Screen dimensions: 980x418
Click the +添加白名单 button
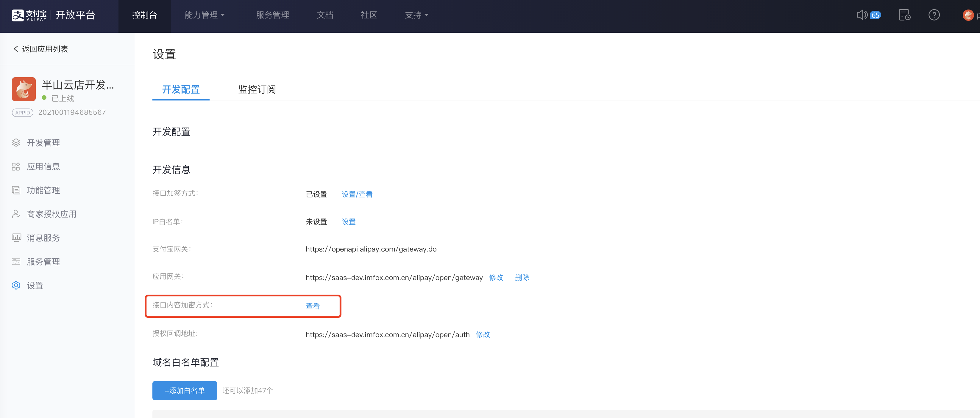pos(185,391)
